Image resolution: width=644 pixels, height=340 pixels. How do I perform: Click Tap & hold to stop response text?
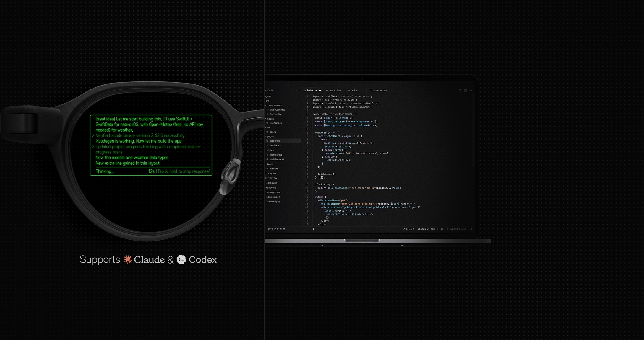coord(183,171)
